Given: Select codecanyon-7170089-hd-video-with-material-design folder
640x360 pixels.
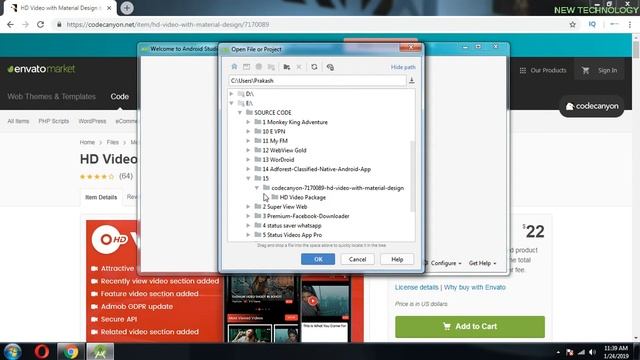Looking at the screenshot, I should [x=338, y=188].
